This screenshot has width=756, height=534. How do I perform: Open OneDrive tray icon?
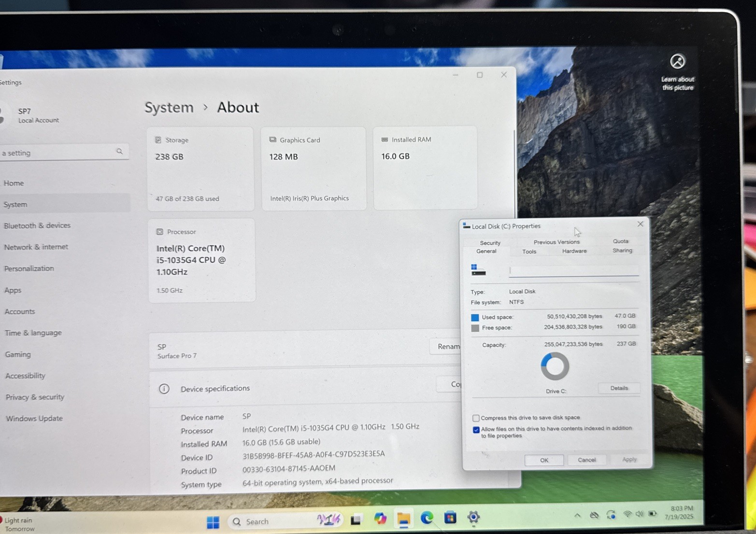(594, 515)
